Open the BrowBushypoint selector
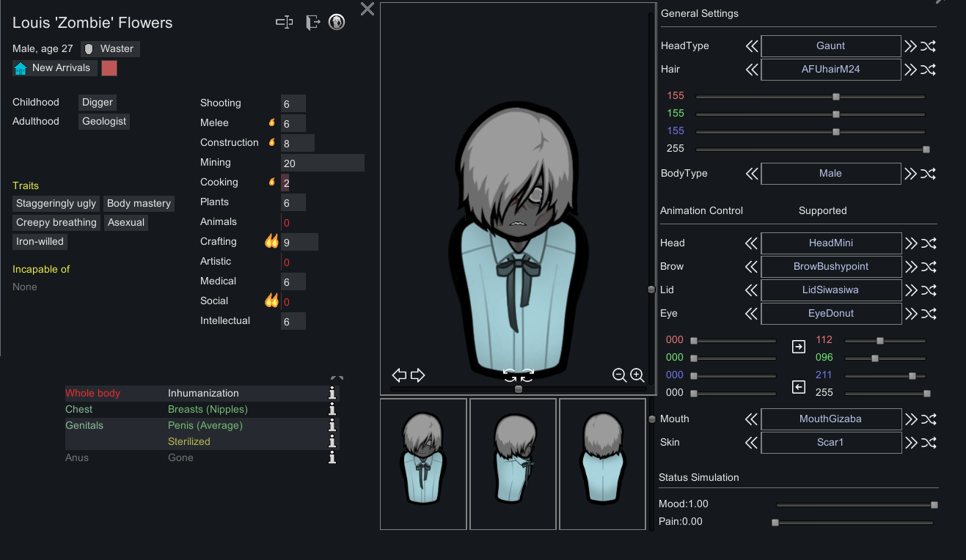This screenshot has height=560, width=966. coord(831,266)
